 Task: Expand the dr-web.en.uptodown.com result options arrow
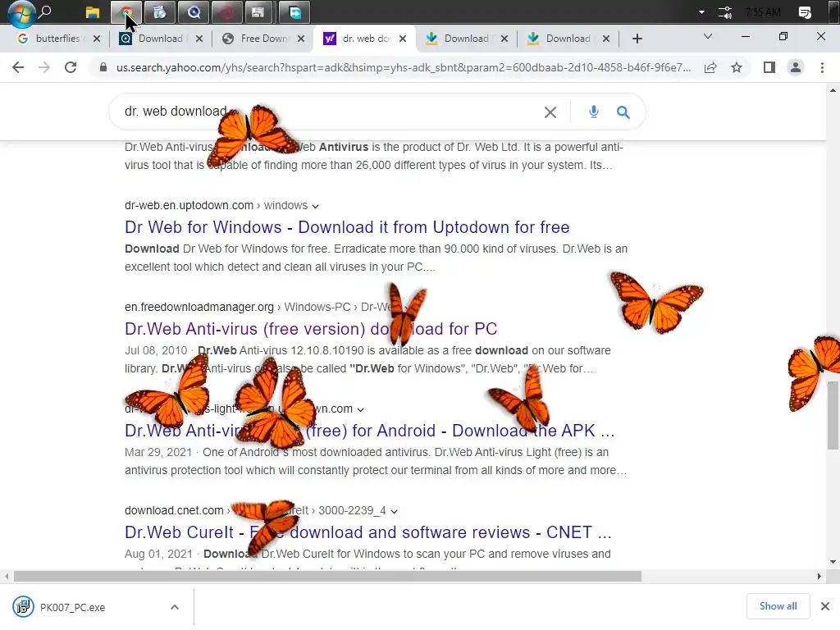click(316, 206)
